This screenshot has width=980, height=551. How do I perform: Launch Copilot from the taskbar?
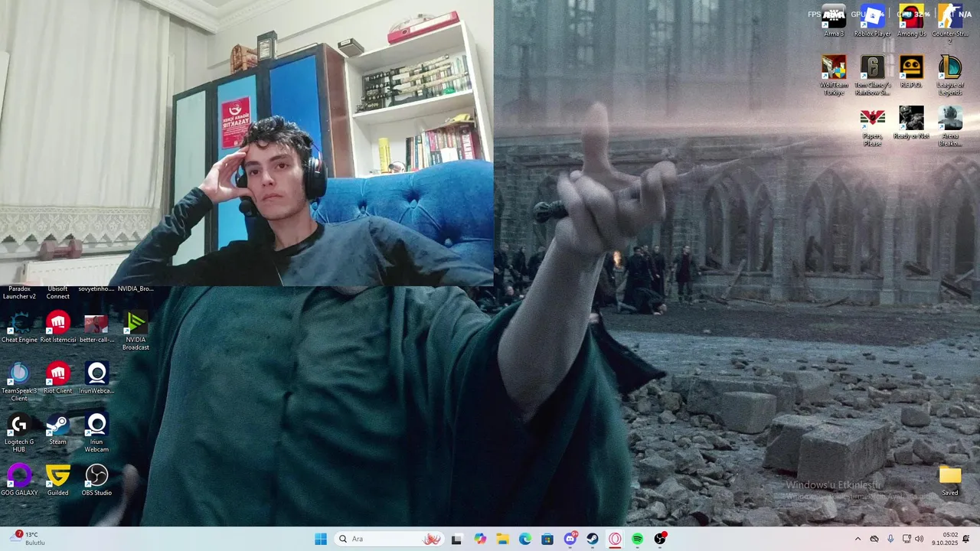coord(480,539)
